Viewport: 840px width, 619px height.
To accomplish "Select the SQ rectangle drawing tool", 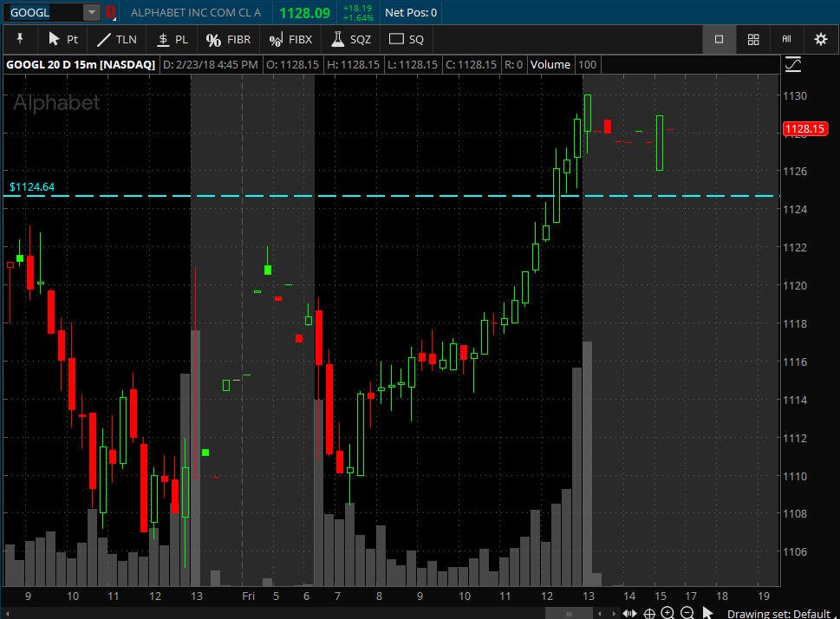I will pos(406,39).
